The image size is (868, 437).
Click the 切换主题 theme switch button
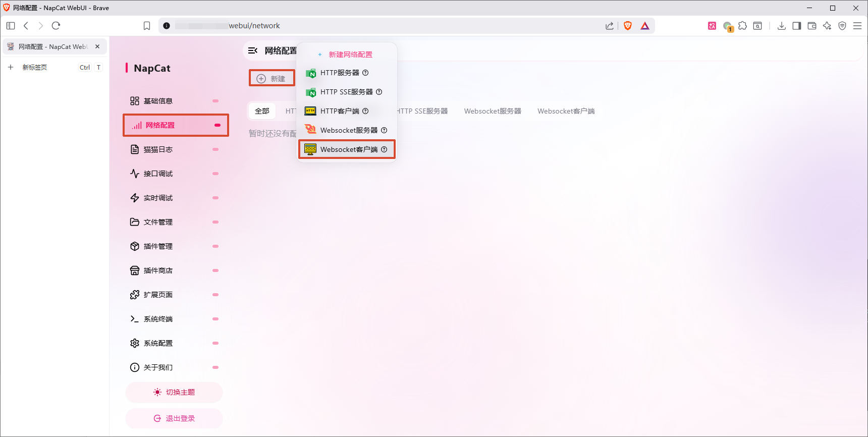(x=174, y=392)
